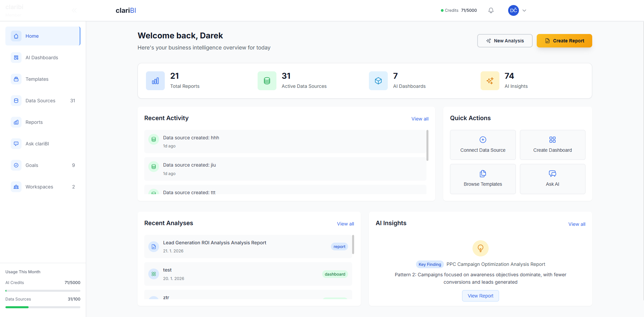Collapse the sidebar with the chevron

pyautogui.click(x=74, y=10)
